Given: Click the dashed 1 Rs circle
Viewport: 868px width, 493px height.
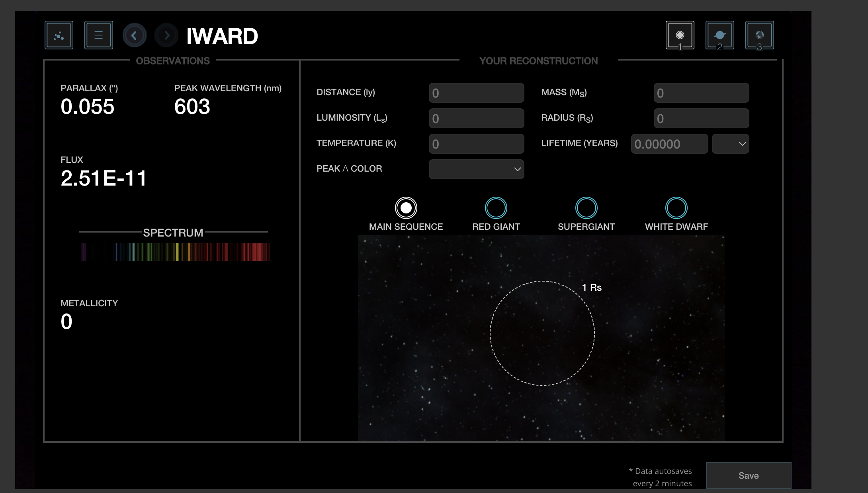Looking at the screenshot, I should (x=543, y=334).
